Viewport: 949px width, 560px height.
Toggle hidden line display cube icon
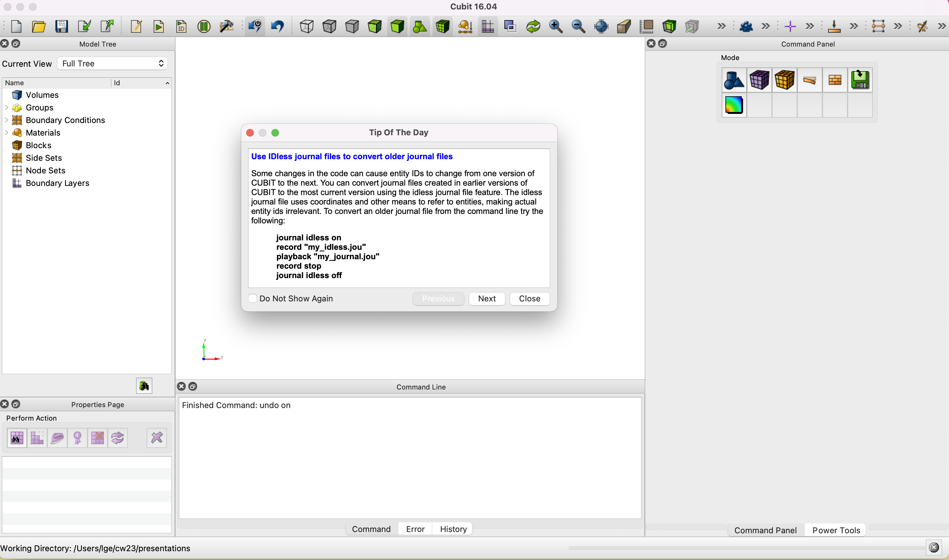[329, 26]
